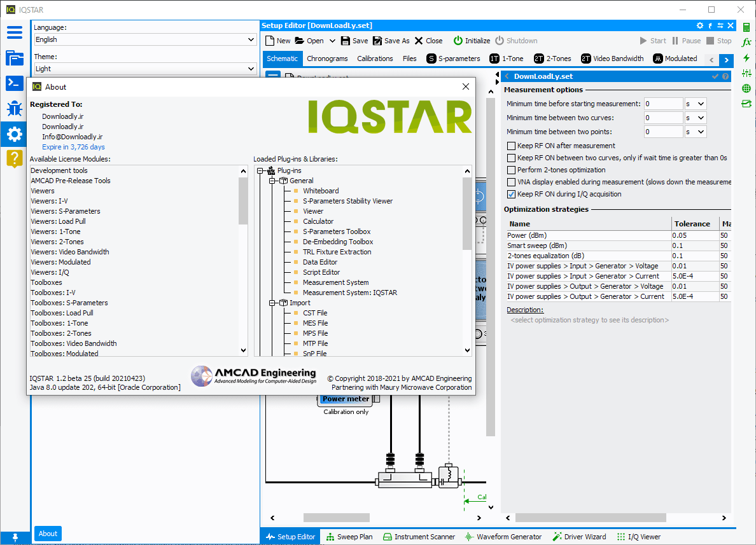Select the settings gear sidebar icon
Image resolution: width=756 pixels, height=545 pixels.
(x=15, y=134)
